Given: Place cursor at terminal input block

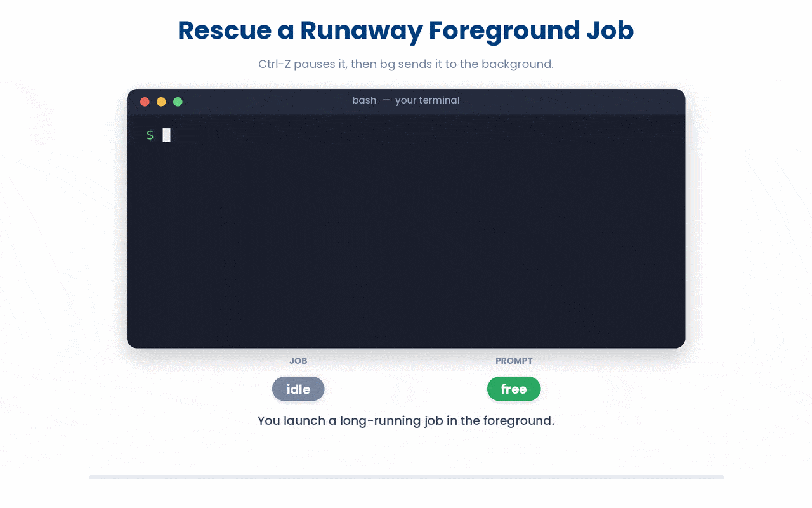Looking at the screenshot, I should pyautogui.click(x=166, y=135).
